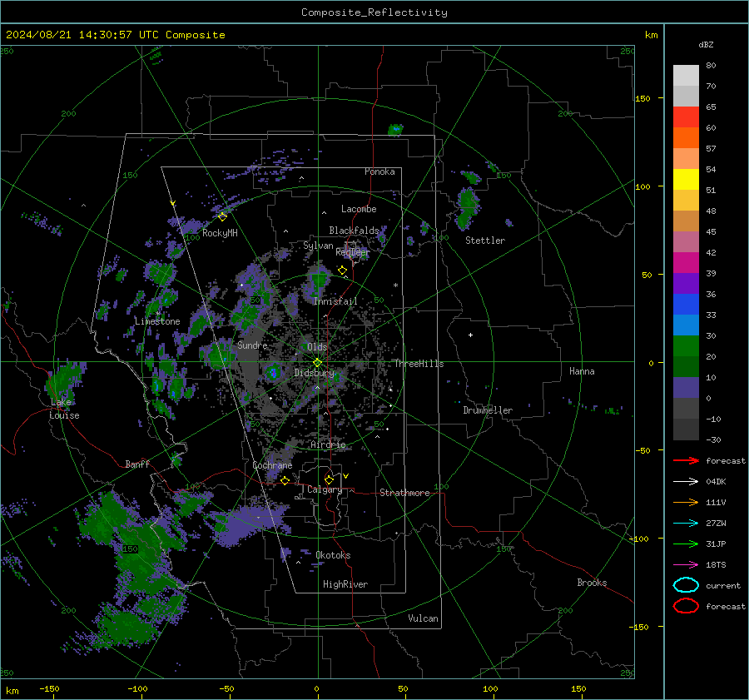Click the Banff town label
749x700 pixels.
(x=137, y=464)
